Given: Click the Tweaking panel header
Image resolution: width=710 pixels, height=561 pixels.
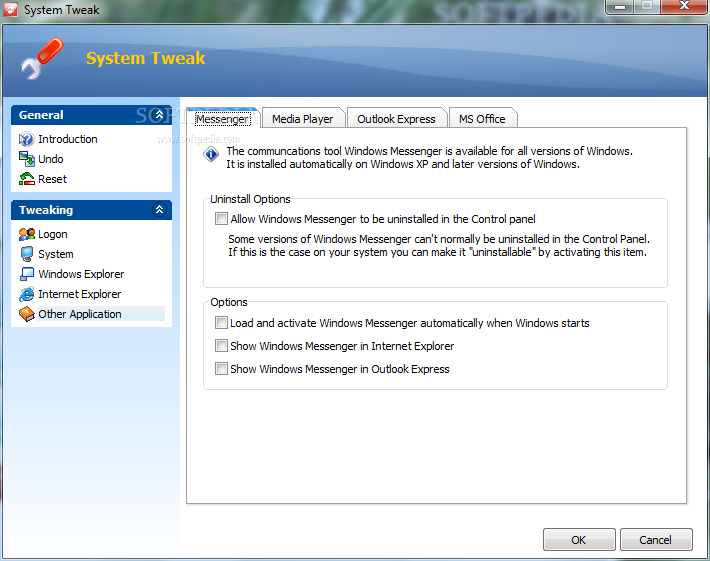Looking at the screenshot, I should (91, 210).
